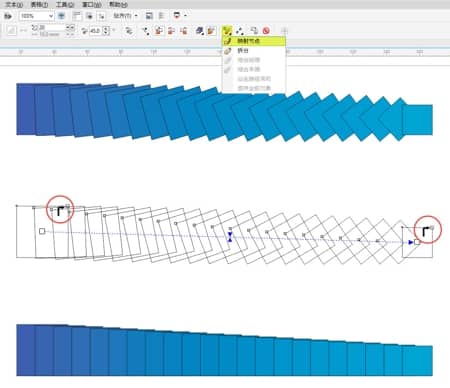Open the More Blend Options icon

[227, 31]
